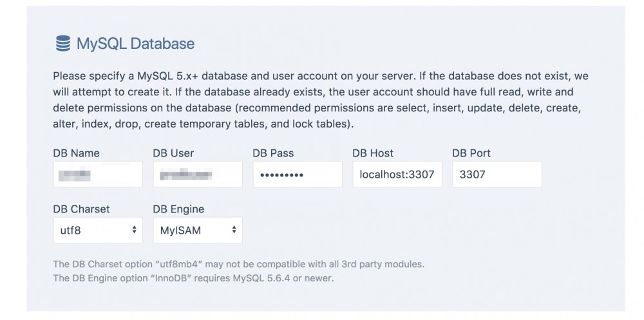Viewport: 644px width, 320px height.
Task: Click the utf8mb4 compatibility note
Action: [x=238, y=265]
